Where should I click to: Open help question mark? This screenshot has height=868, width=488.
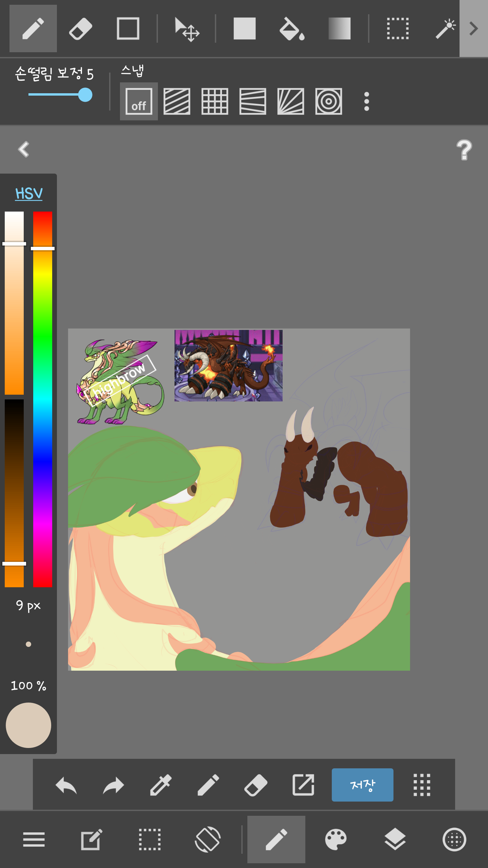point(464,150)
